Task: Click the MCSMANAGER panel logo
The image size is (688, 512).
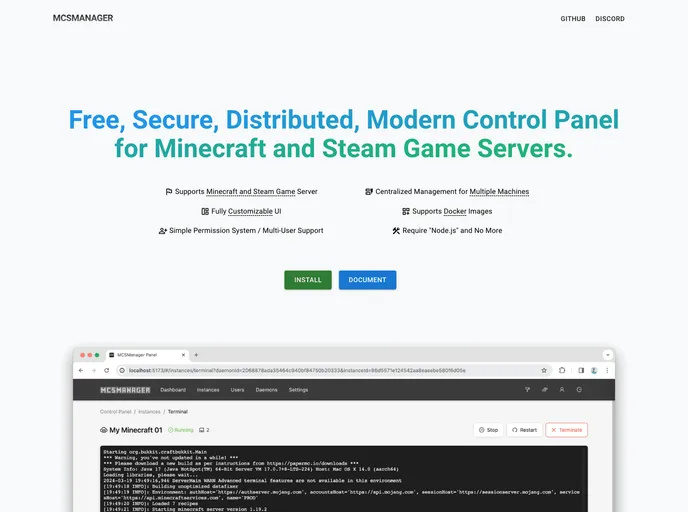Action: pos(125,390)
